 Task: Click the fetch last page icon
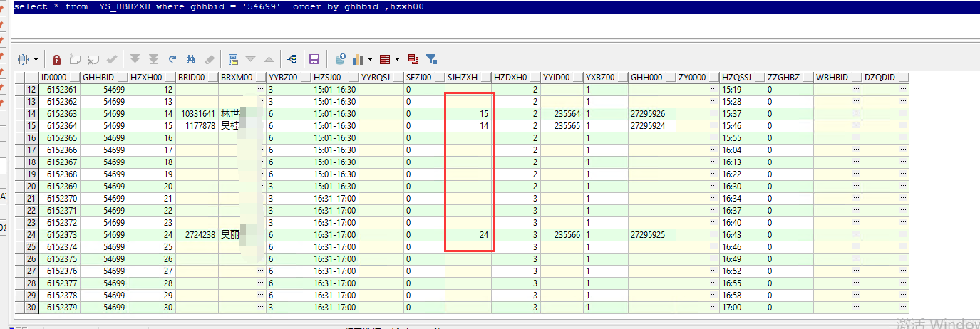pos(153,59)
